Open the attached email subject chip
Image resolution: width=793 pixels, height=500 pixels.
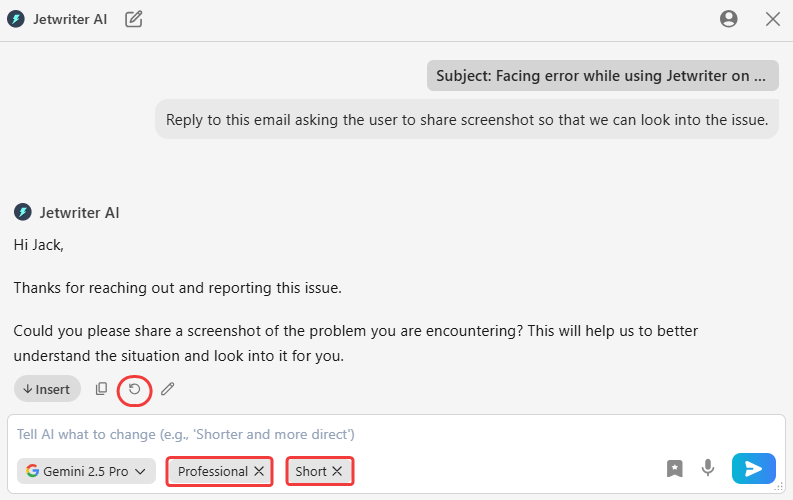602,75
